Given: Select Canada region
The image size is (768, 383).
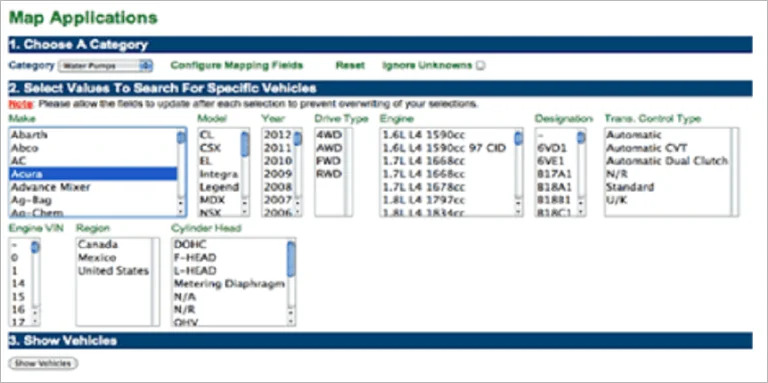Looking at the screenshot, I should pos(114,244).
